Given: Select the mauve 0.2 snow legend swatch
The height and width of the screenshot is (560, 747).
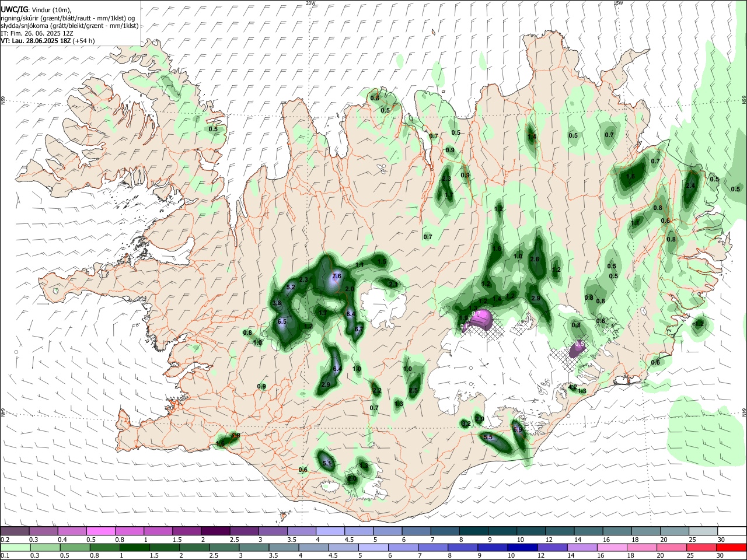Looking at the screenshot, I should click(15, 531).
